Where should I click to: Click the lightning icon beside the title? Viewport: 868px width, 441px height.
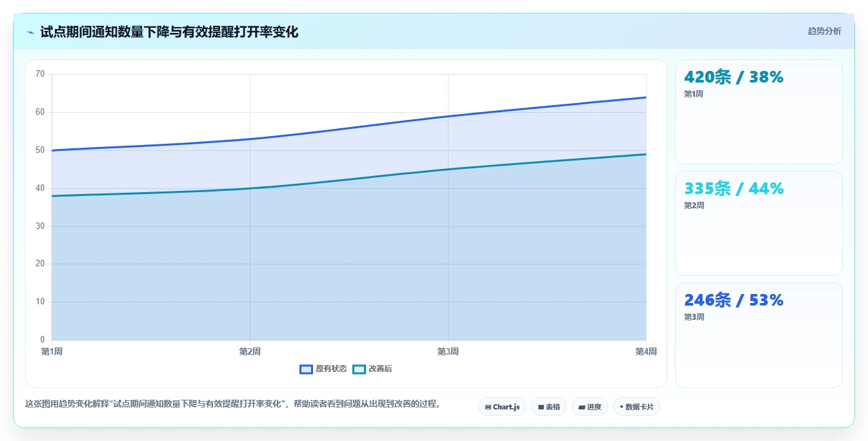point(30,32)
